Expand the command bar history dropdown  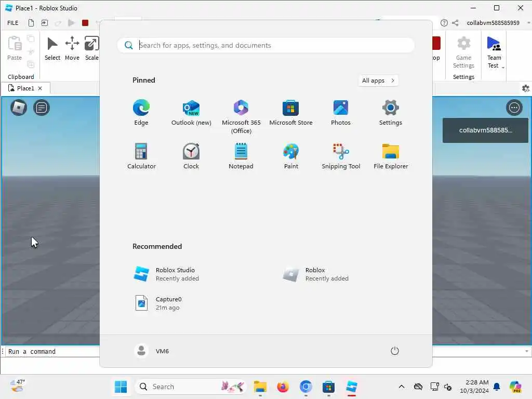[x=527, y=352]
